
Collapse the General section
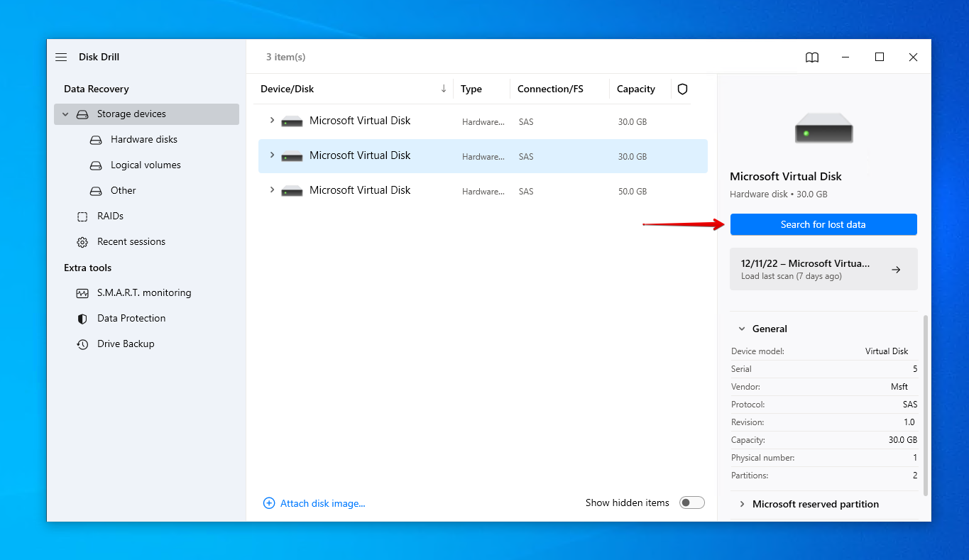tap(742, 329)
